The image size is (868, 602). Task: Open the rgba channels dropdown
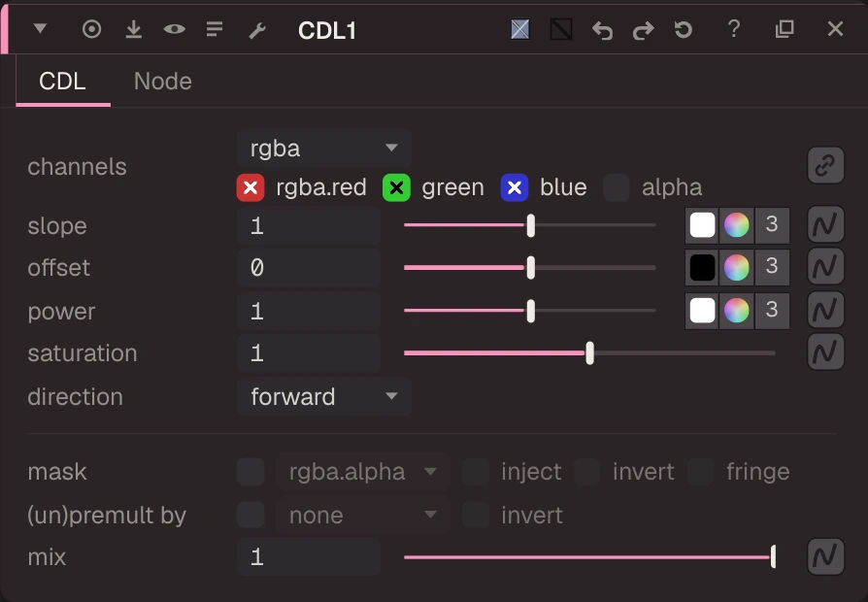point(324,148)
